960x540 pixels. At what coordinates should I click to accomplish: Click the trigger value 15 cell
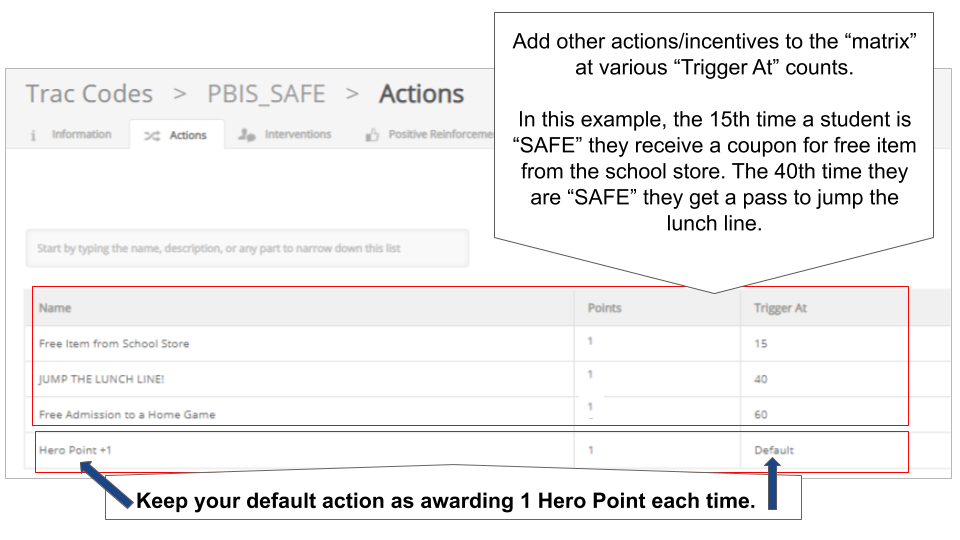(x=760, y=344)
